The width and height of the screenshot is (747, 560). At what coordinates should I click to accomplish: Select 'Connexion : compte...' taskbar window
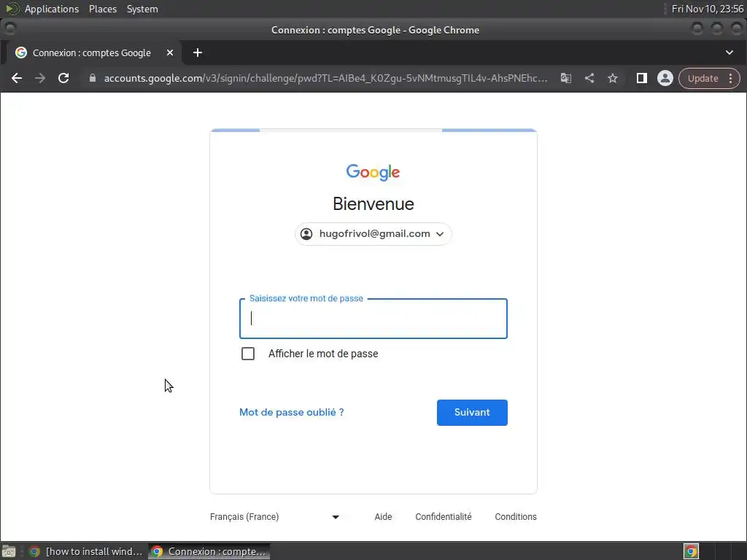209,551
